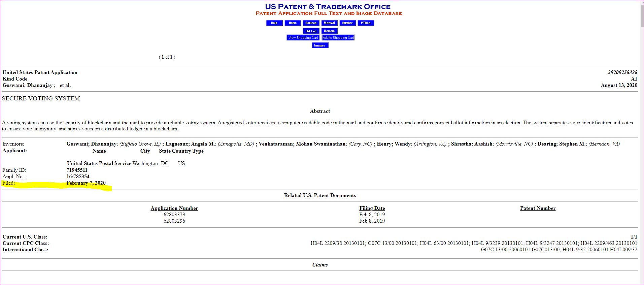Click the Current CPC Class label
This screenshot has height=285, width=644.
pos(26,243)
